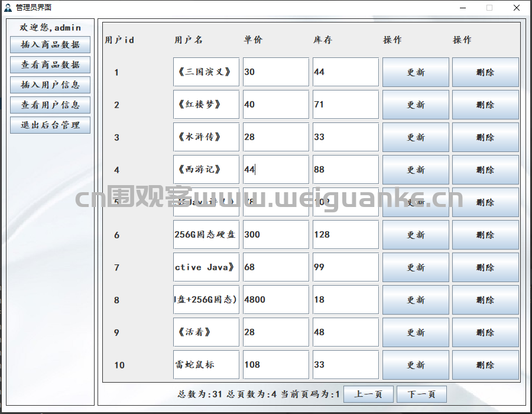This screenshot has width=532, height=414.
Task: Click the 欢迎您,admin greeting text
Action: 50,27
